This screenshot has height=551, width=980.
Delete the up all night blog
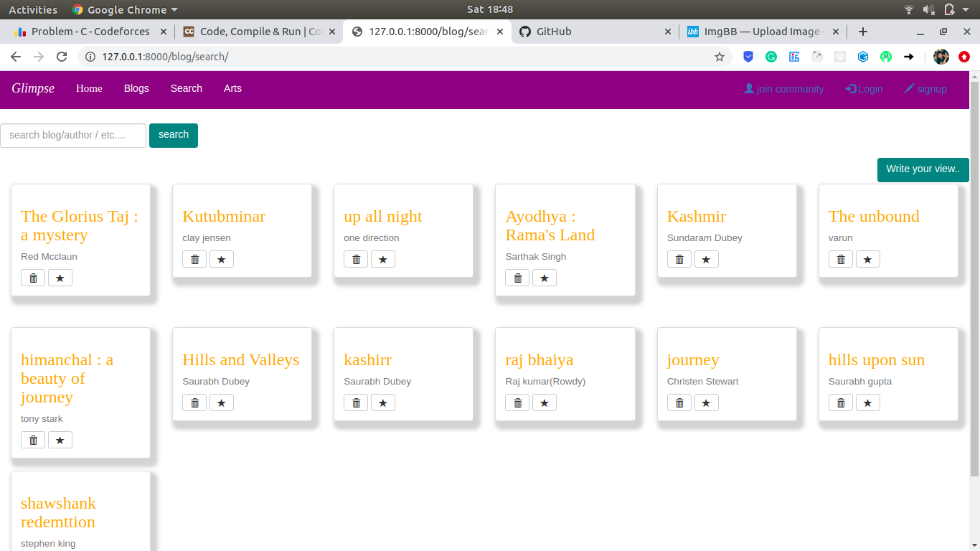356,259
